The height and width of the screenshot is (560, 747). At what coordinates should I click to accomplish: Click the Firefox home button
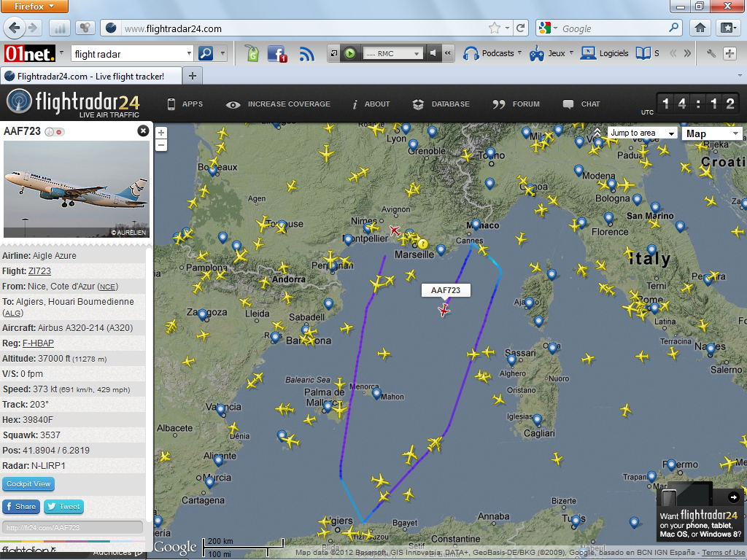click(700, 28)
